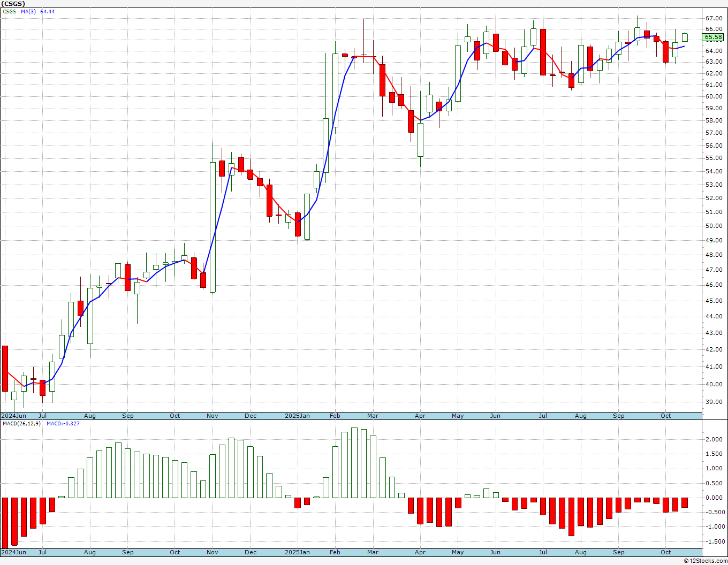The height and width of the screenshot is (565, 728).
Task: Click the 50.00 price axis label
Action: point(714,226)
